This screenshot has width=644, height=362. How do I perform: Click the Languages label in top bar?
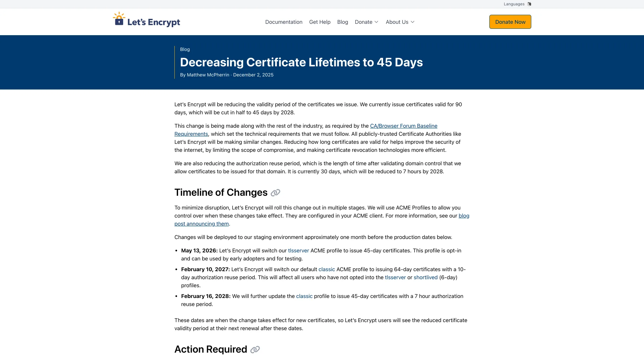pos(514,4)
